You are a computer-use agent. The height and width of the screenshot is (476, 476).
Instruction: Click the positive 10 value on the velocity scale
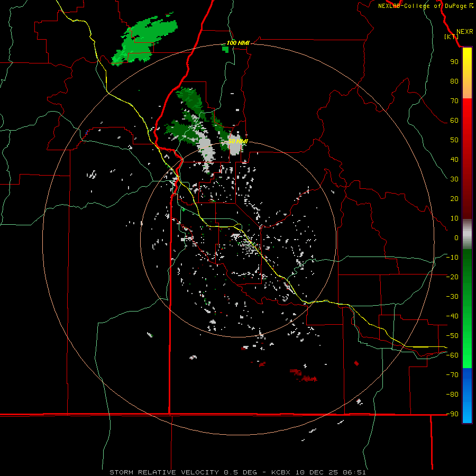coord(454,218)
